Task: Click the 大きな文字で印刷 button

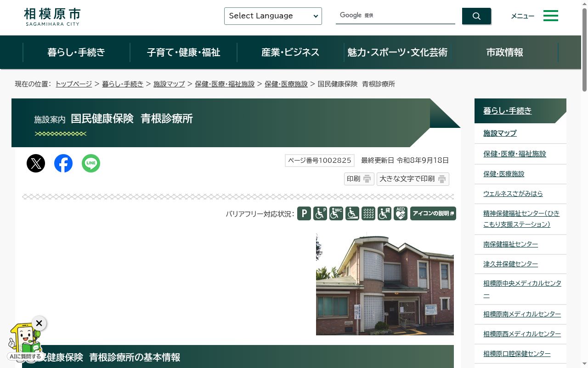Action: [413, 179]
